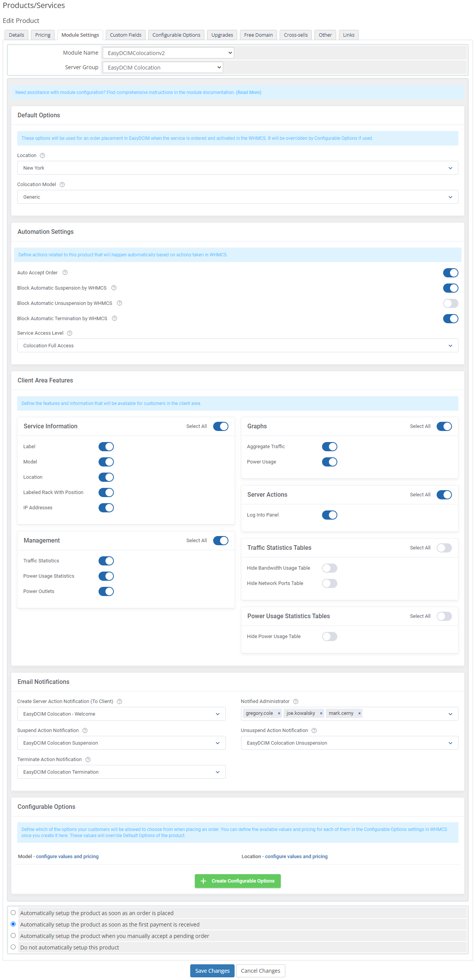Click help icon for Unsuspend Action Notification
This screenshot has width=476, height=980.
click(314, 731)
